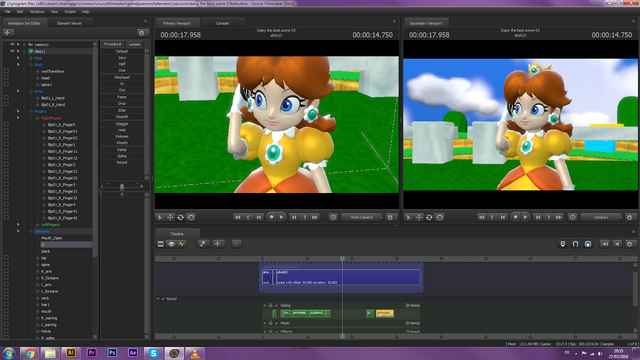This screenshot has height=360, width=640.
Task: Click the procedural preset strength slider handle
Action: pos(122,187)
